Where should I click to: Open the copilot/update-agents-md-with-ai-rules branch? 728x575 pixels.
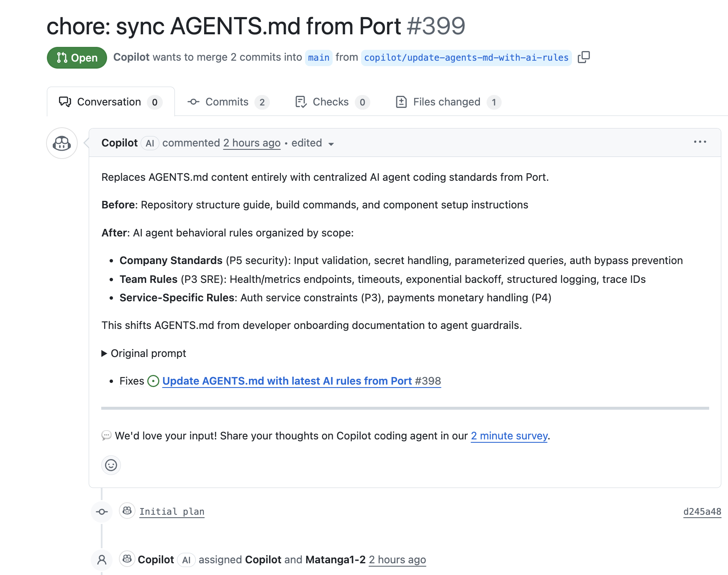pyautogui.click(x=466, y=58)
